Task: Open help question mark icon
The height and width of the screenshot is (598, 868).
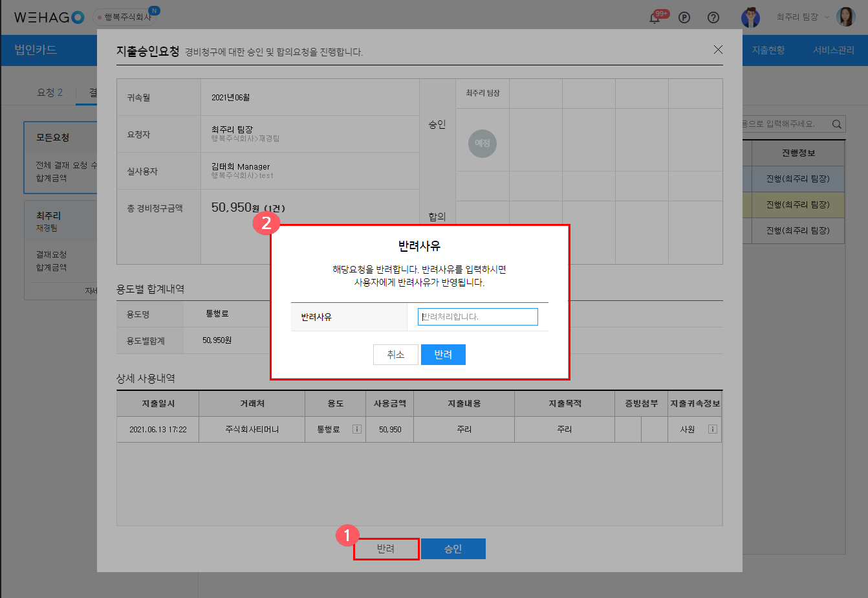Action: (713, 17)
